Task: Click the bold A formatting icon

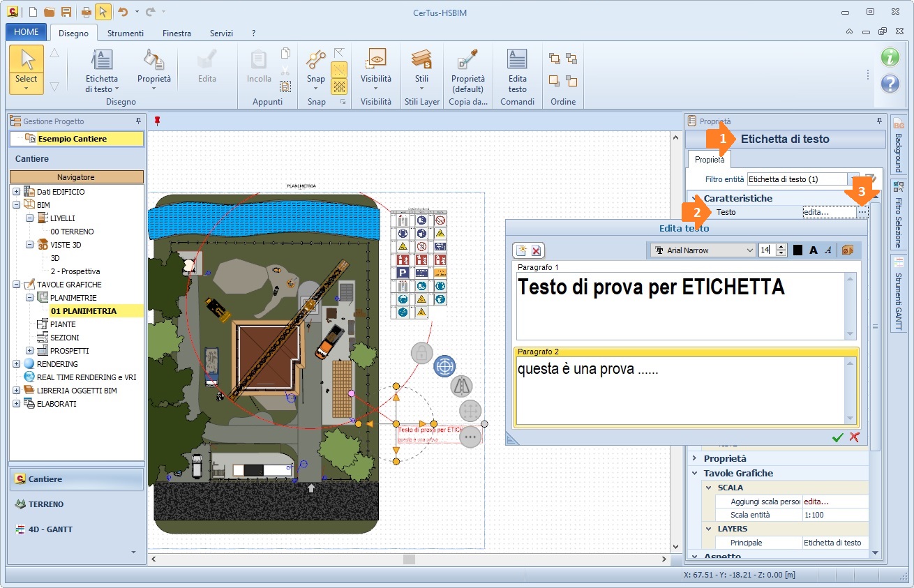Action: click(x=813, y=250)
